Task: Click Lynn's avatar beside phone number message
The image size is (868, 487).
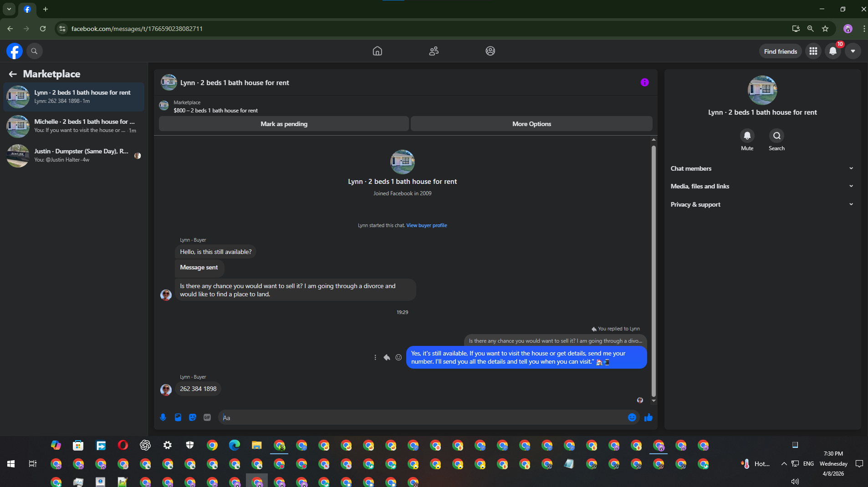Action: coord(166,390)
